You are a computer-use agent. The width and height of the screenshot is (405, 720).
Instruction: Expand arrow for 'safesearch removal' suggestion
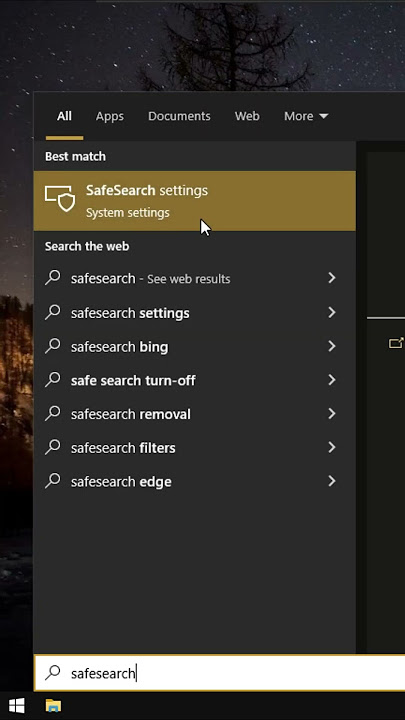click(x=332, y=414)
